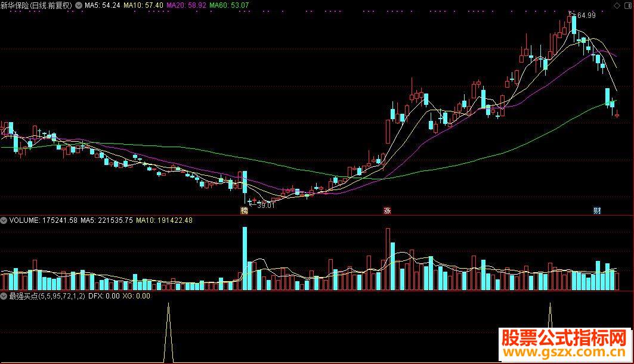Click the volume MA10: 191422.48 value

click(x=164, y=220)
